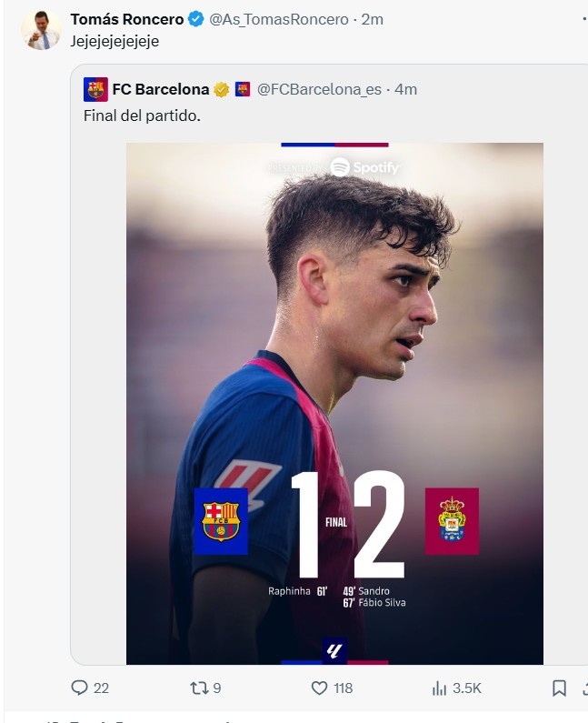
Task: Open the @FCBarcelona_es handle
Action: tap(318, 89)
